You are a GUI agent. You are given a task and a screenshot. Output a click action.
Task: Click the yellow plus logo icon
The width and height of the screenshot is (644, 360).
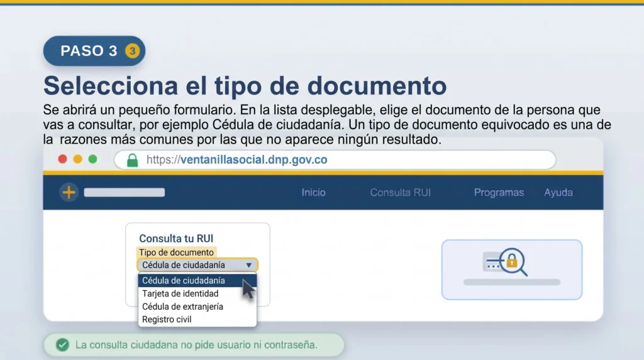[x=69, y=193]
